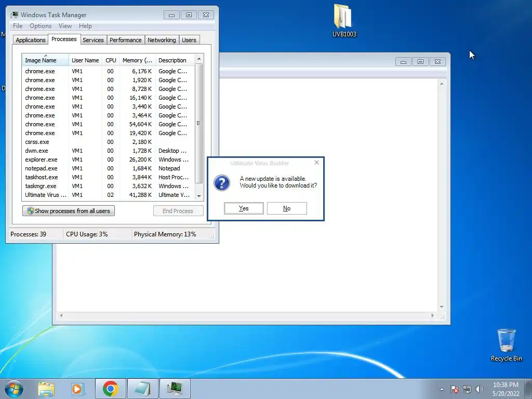The width and height of the screenshot is (532, 399).
Task: Click scroll down arrow in background window
Action: point(442,307)
